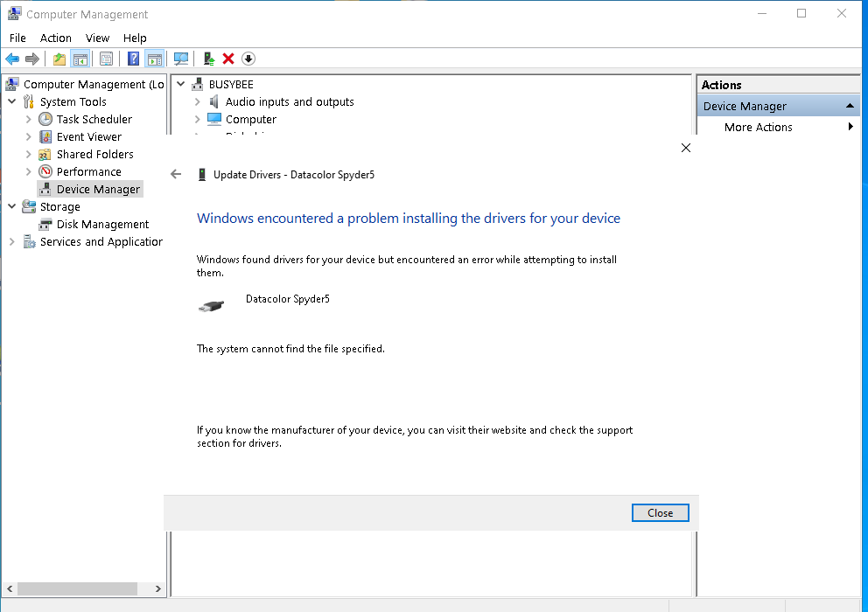Screen dimensions: 868x612
Task: Click the Forward arrow in the toolbar
Action: [32, 59]
